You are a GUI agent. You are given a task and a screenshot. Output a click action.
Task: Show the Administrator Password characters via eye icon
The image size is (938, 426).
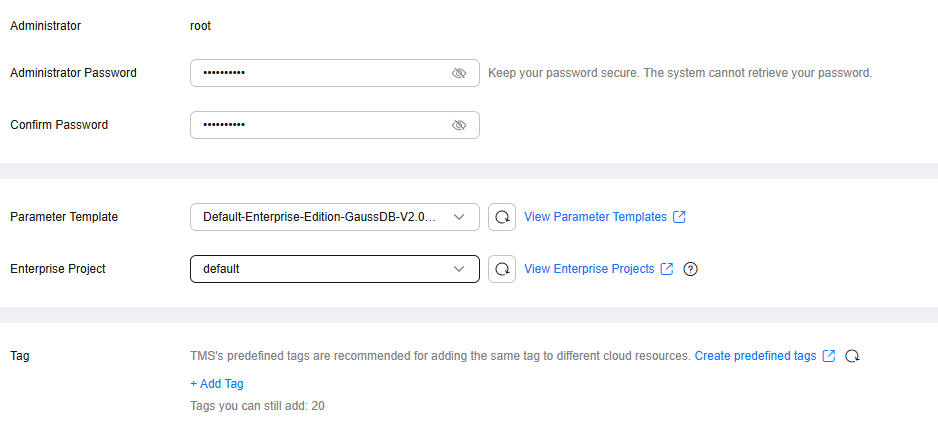[459, 73]
